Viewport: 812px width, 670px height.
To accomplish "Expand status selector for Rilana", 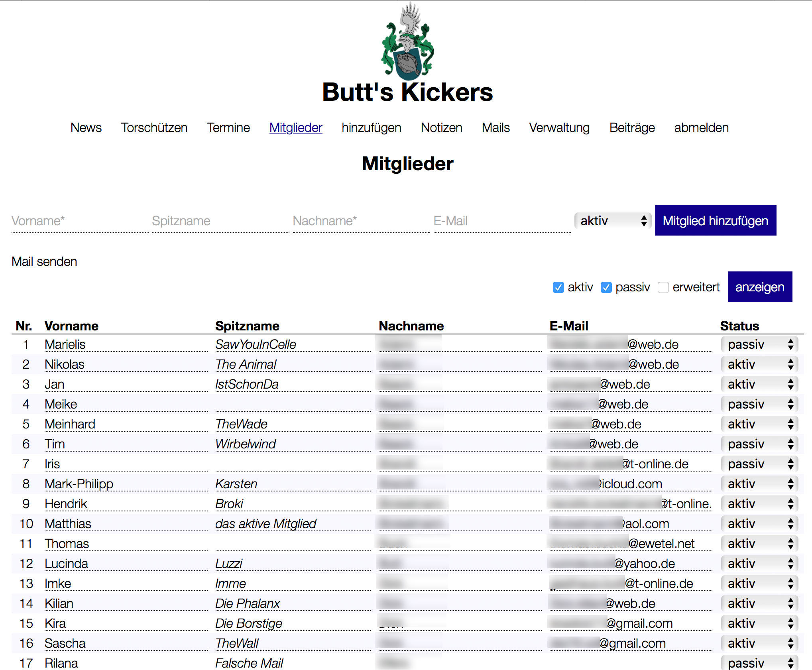I will 759,663.
